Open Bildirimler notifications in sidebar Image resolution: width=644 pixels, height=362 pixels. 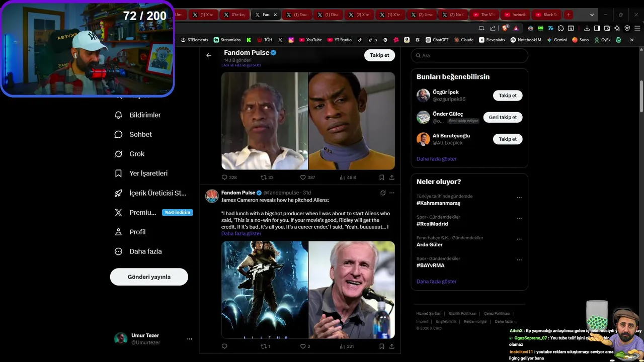click(x=138, y=115)
